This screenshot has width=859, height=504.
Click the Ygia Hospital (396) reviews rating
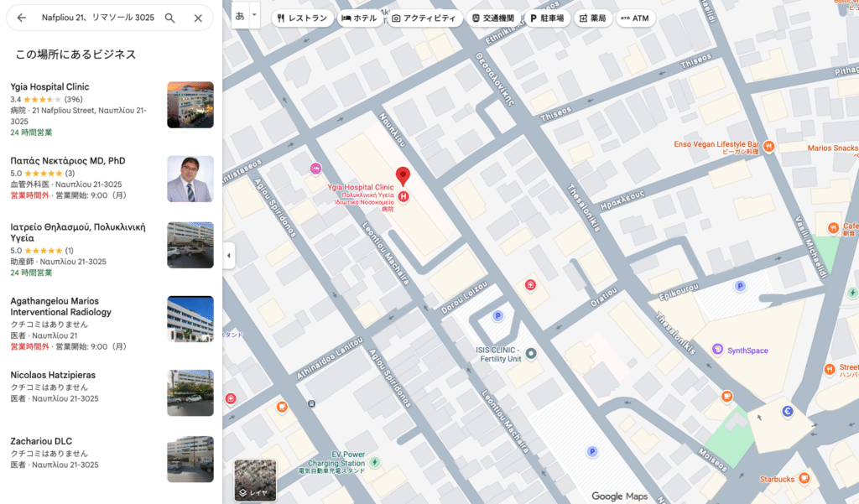point(47,99)
